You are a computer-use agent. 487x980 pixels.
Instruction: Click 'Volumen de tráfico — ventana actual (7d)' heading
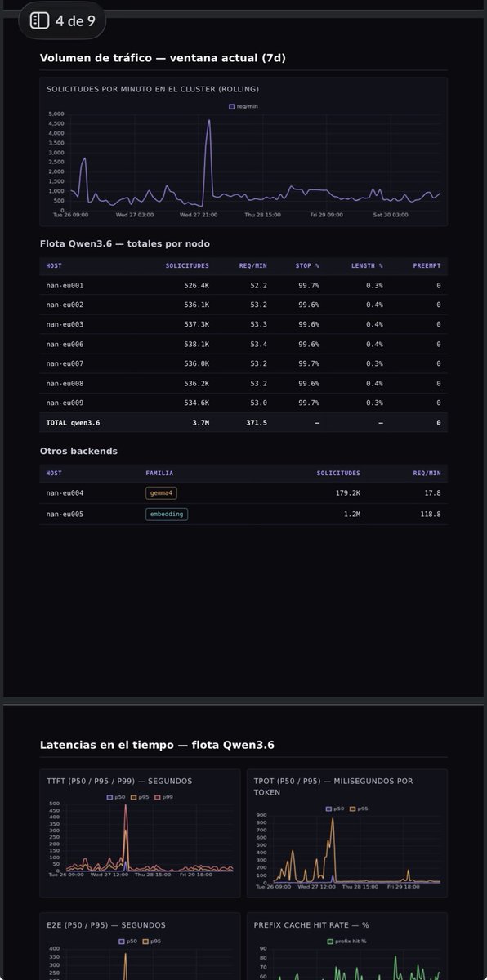[163, 58]
